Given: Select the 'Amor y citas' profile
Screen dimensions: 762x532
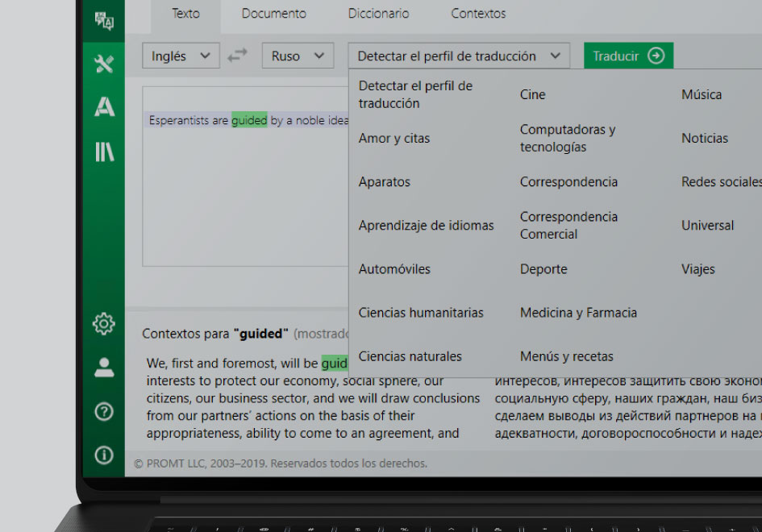Looking at the screenshot, I should point(394,139).
